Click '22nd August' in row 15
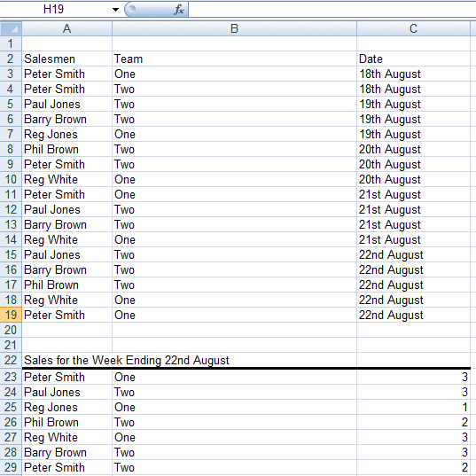The height and width of the screenshot is (476, 476). (x=413, y=254)
